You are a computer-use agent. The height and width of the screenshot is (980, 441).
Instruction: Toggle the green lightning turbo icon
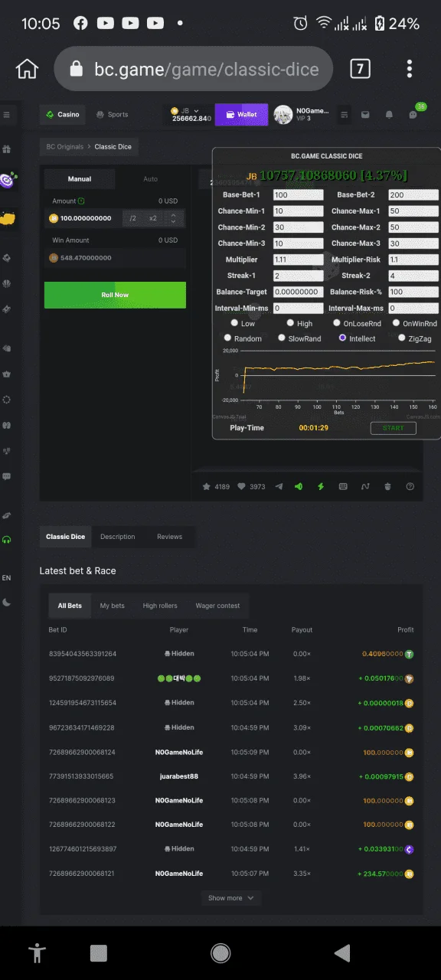[321, 486]
